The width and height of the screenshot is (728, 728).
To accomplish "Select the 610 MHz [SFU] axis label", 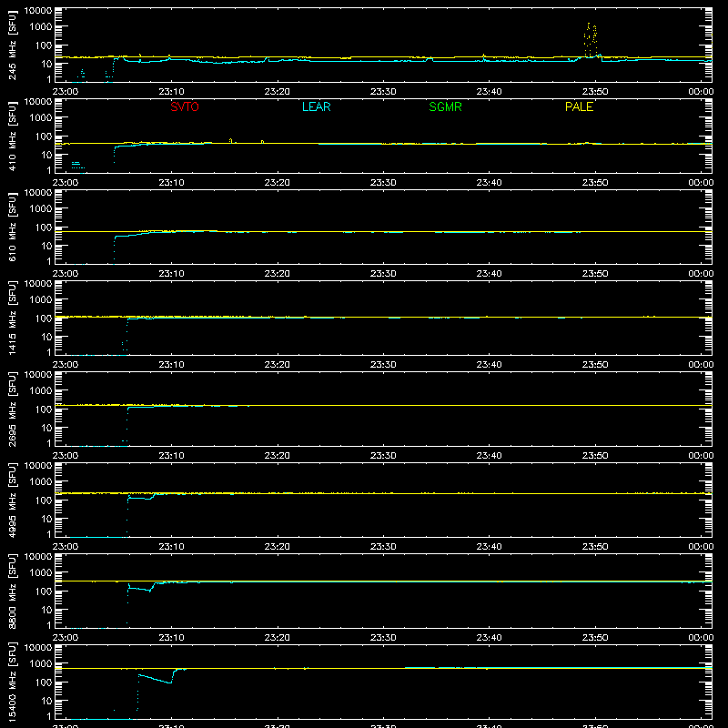I will coord(13,227).
